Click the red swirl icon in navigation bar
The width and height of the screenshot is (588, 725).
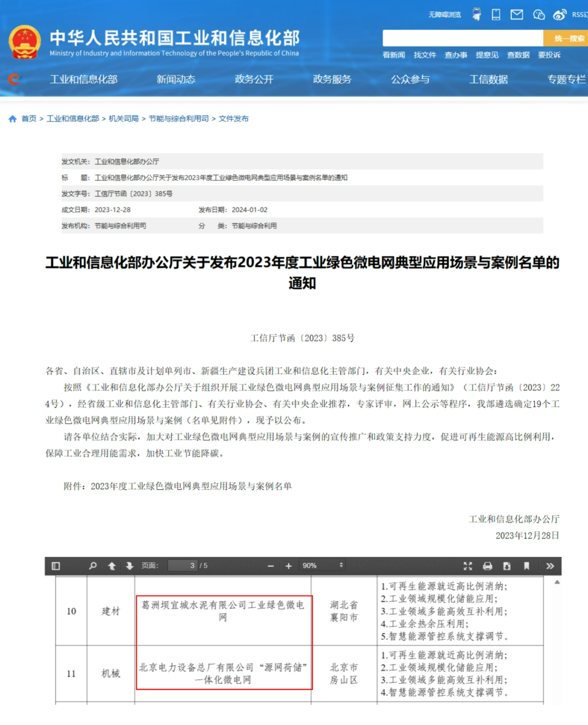(x=14, y=79)
